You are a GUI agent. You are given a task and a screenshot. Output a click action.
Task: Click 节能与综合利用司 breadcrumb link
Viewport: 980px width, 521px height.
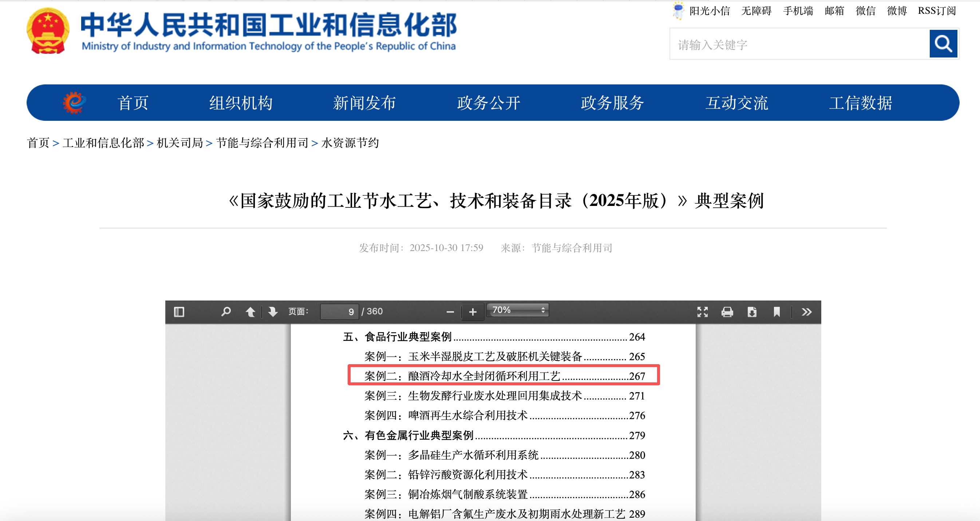point(262,143)
